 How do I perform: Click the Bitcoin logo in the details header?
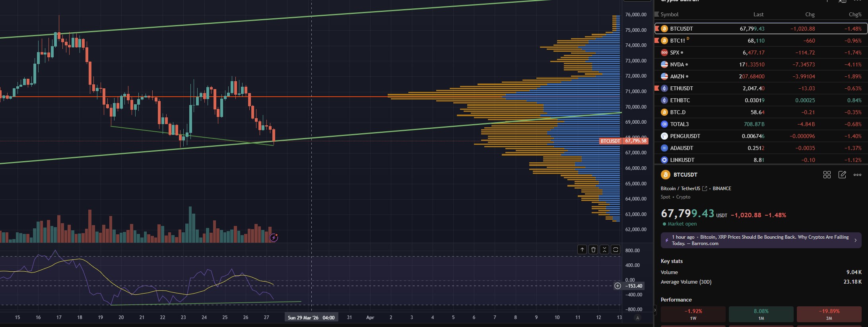pos(665,175)
